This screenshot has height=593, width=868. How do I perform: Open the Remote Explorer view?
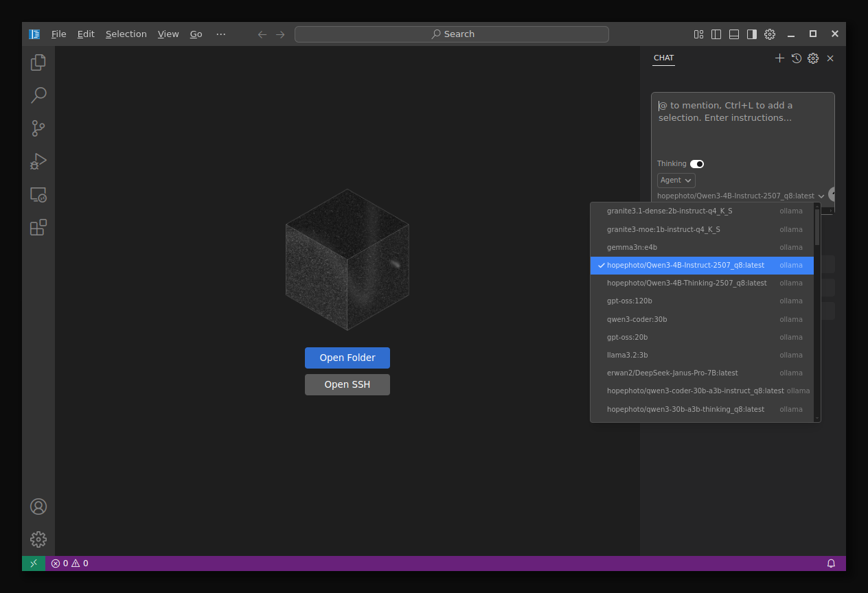38,194
